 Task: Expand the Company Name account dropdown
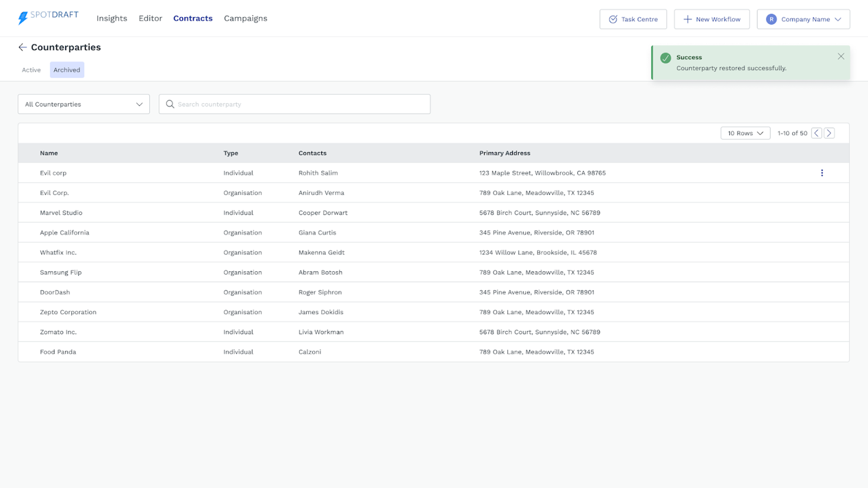[803, 19]
